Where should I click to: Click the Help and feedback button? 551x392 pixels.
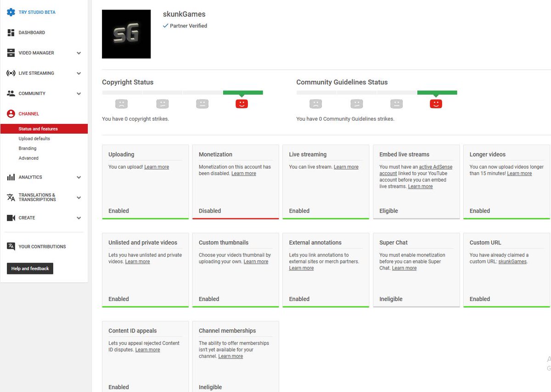(x=30, y=269)
